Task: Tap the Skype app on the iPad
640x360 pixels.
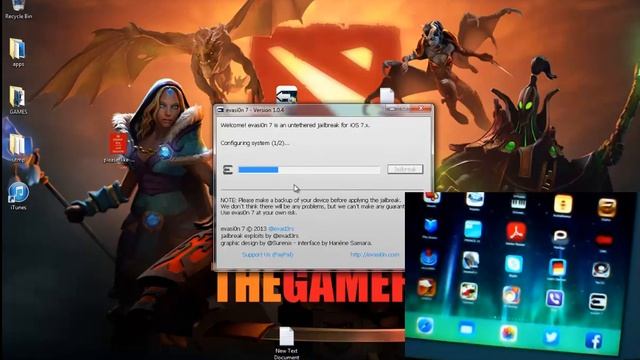Action: click(513, 264)
